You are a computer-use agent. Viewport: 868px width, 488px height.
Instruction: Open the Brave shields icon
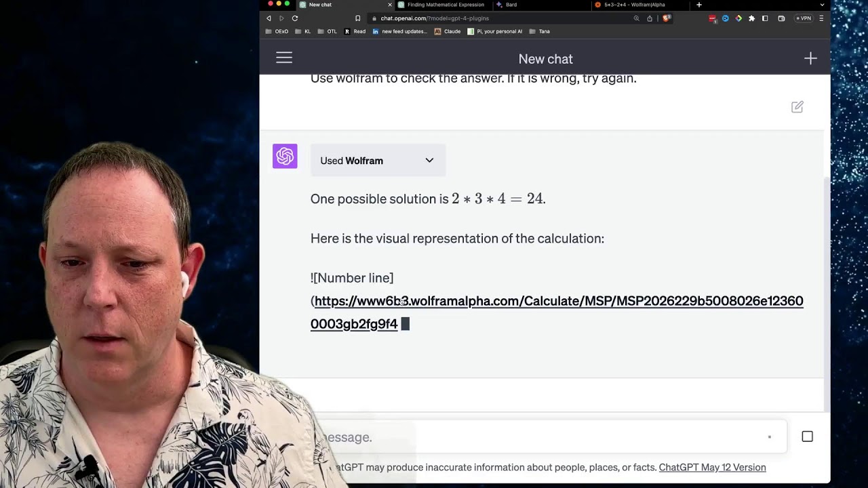667,18
